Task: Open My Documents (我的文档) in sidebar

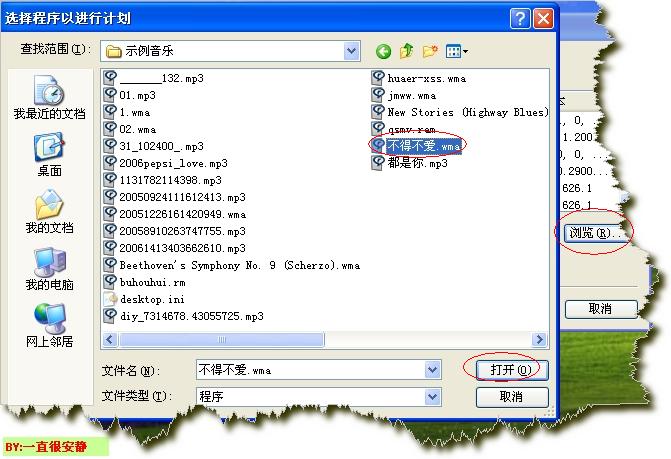Action: (49, 211)
